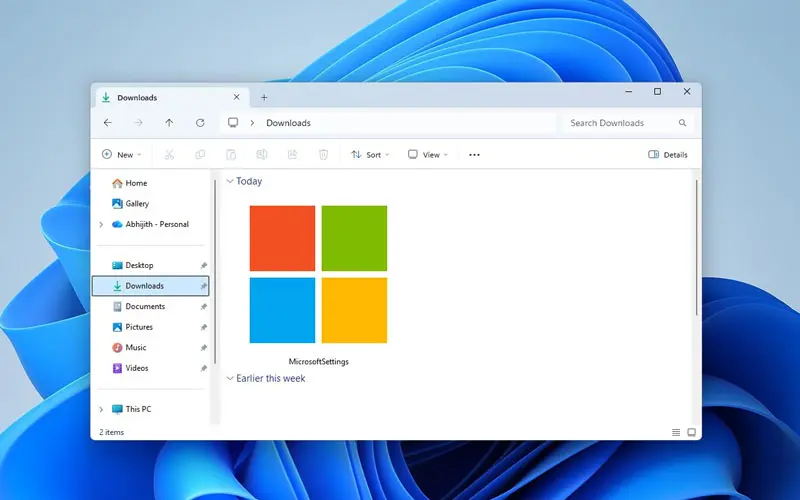Close the Downloads tab

(236, 97)
